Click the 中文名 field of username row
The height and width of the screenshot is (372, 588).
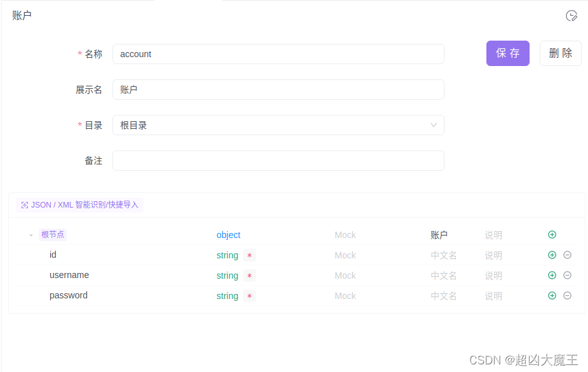click(x=444, y=276)
